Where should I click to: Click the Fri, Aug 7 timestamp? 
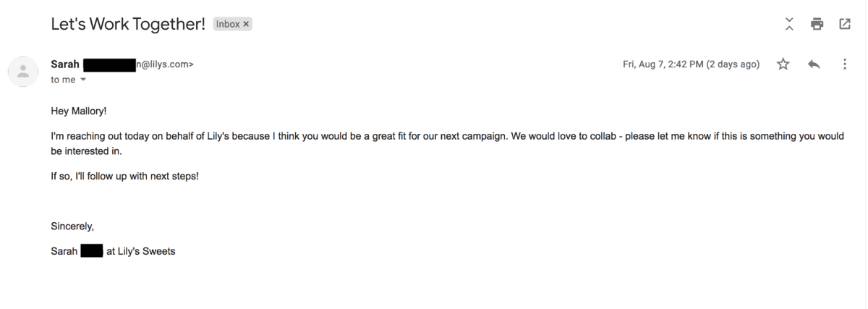click(691, 64)
